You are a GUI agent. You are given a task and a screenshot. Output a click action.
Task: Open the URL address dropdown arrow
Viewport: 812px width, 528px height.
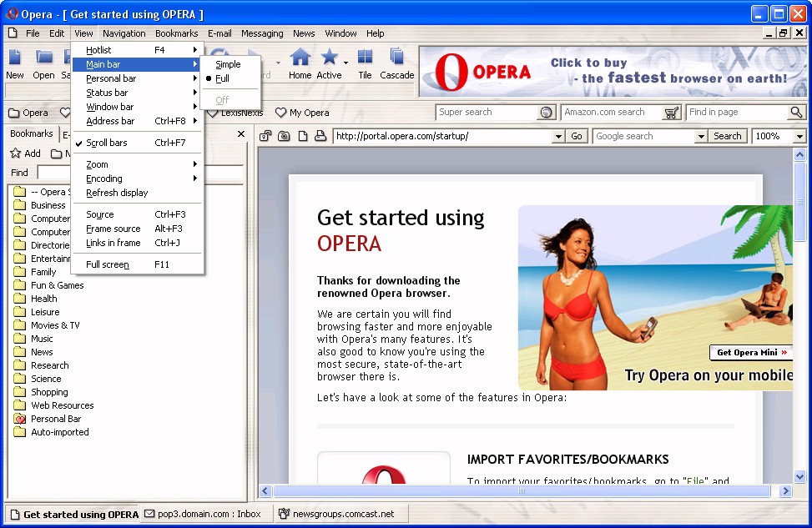(558, 137)
